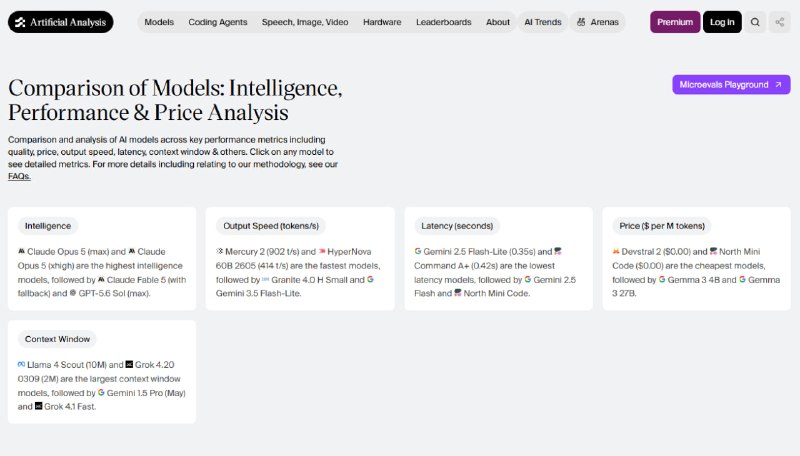Click the Cohere icon before Command A+
This screenshot has height=456, width=800.
coord(558,251)
